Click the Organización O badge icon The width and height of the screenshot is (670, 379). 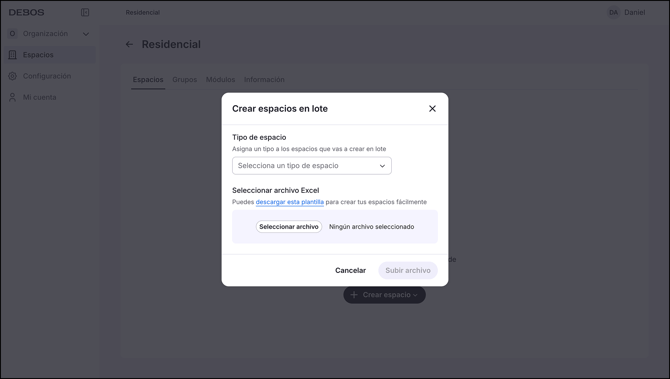(12, 33)
